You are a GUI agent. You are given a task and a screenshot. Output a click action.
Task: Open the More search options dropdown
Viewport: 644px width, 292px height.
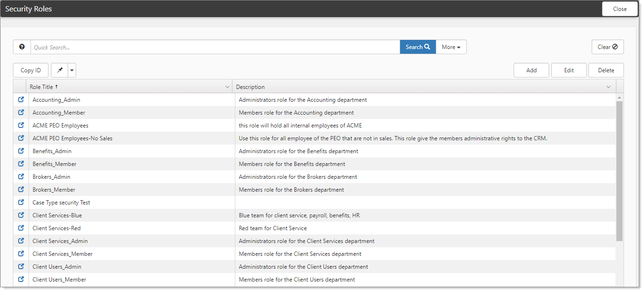tap(451, 47)
